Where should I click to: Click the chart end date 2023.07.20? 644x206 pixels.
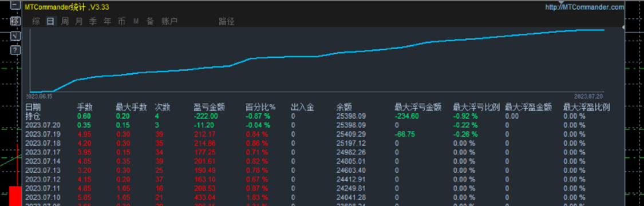point(588,96)
